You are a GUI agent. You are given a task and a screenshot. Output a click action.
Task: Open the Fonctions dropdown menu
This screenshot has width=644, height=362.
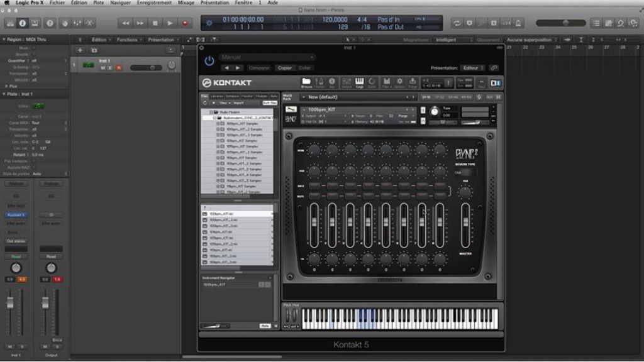[x=129, y=40]
